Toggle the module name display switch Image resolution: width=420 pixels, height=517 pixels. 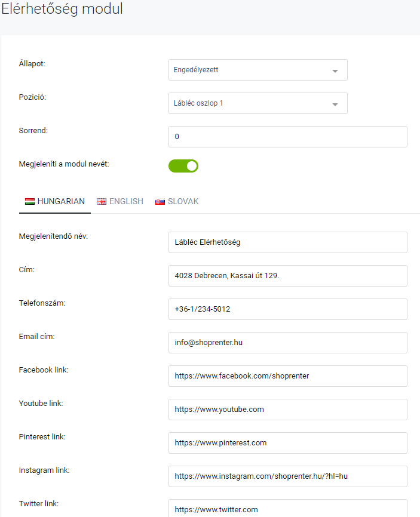tap(183, 166)
